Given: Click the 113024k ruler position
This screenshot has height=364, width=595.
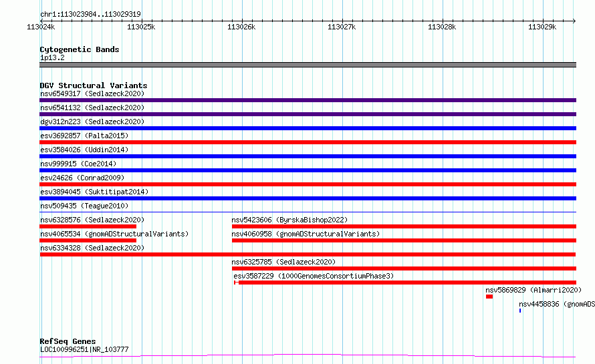Looking at the screenshot, I should 41,27.
